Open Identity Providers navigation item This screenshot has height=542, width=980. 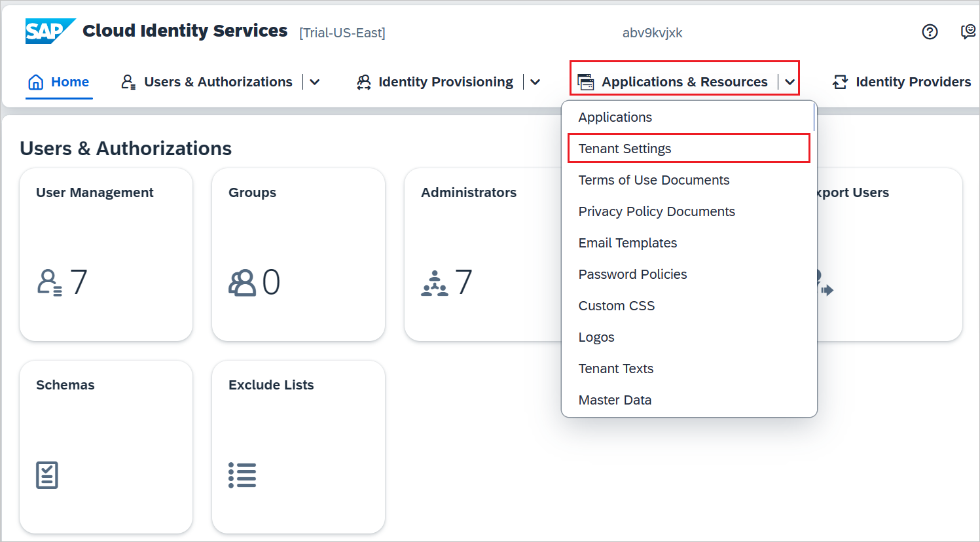[902, 82]
